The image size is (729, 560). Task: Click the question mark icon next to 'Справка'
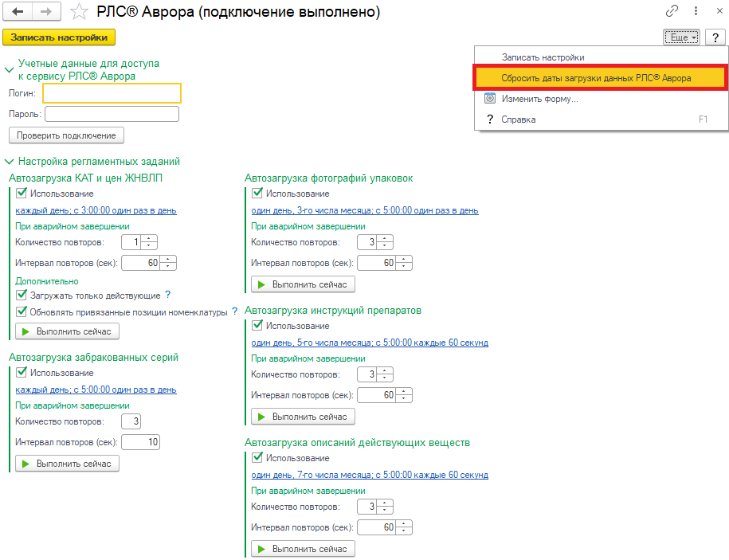click(x=489, y=119)
